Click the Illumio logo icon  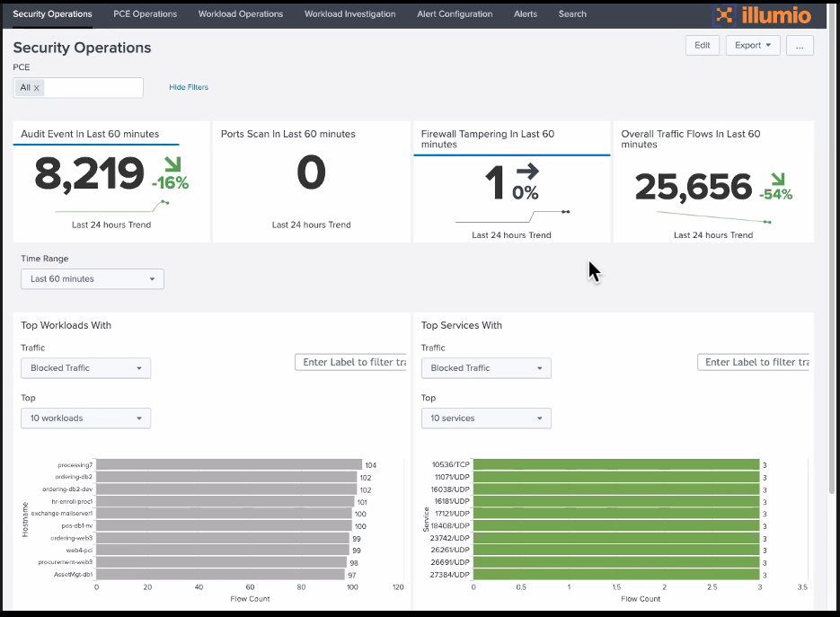[724, 15]
